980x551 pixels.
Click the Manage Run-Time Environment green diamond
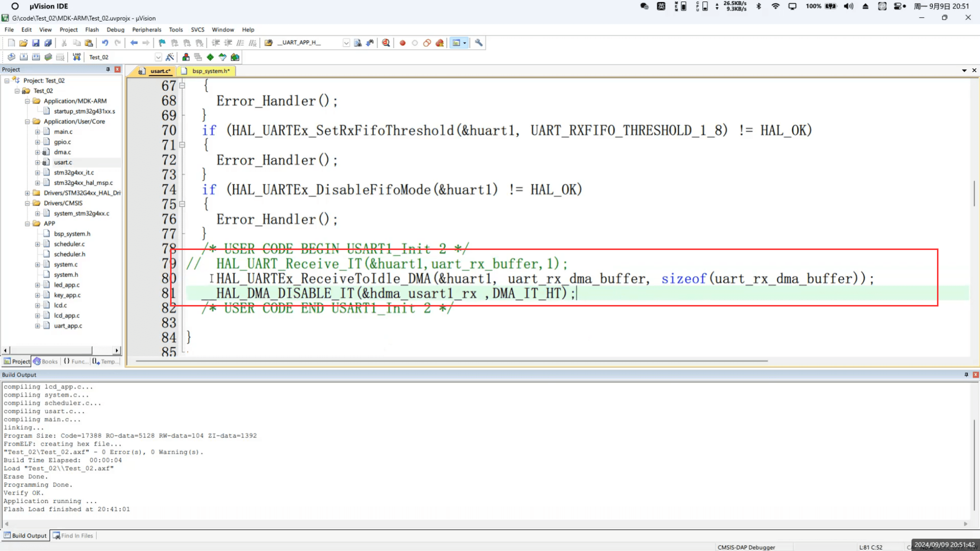pyautogui.click(x=210, y=57)
